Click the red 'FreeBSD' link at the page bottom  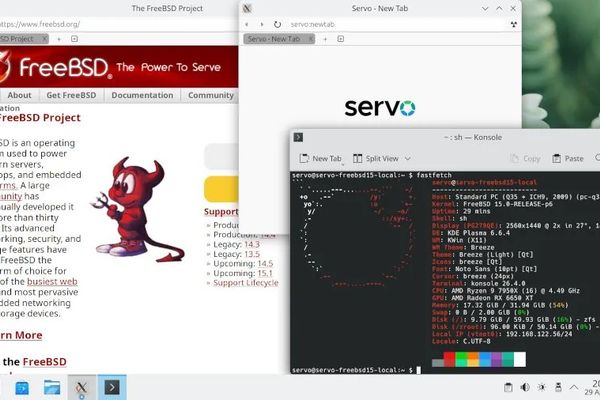click(x=44, y=362)
